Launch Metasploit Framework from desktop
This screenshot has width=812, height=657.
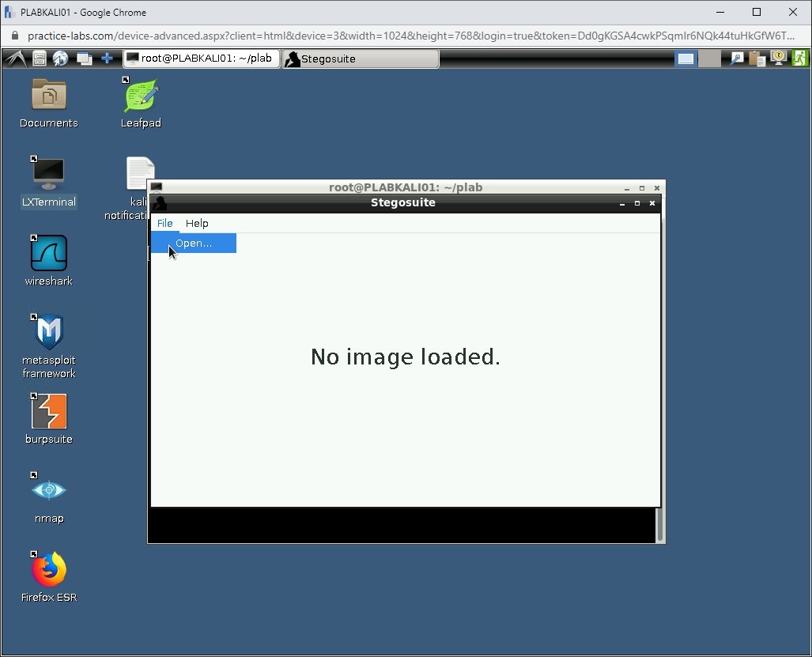click(x=48, y=333)
